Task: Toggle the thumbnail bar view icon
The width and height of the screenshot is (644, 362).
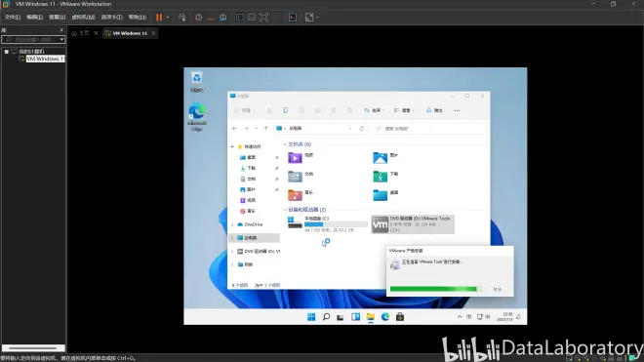Action: [x=252, y=18]
